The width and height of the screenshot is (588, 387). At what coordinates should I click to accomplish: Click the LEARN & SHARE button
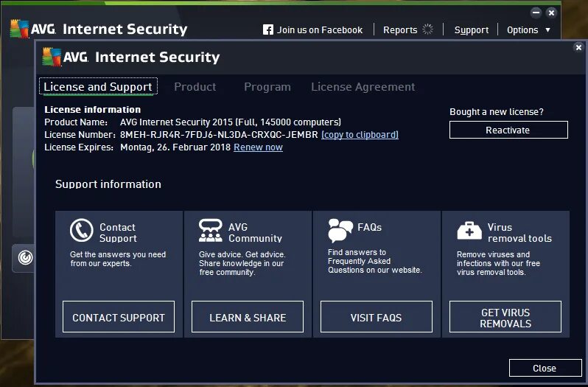(248, 317)
